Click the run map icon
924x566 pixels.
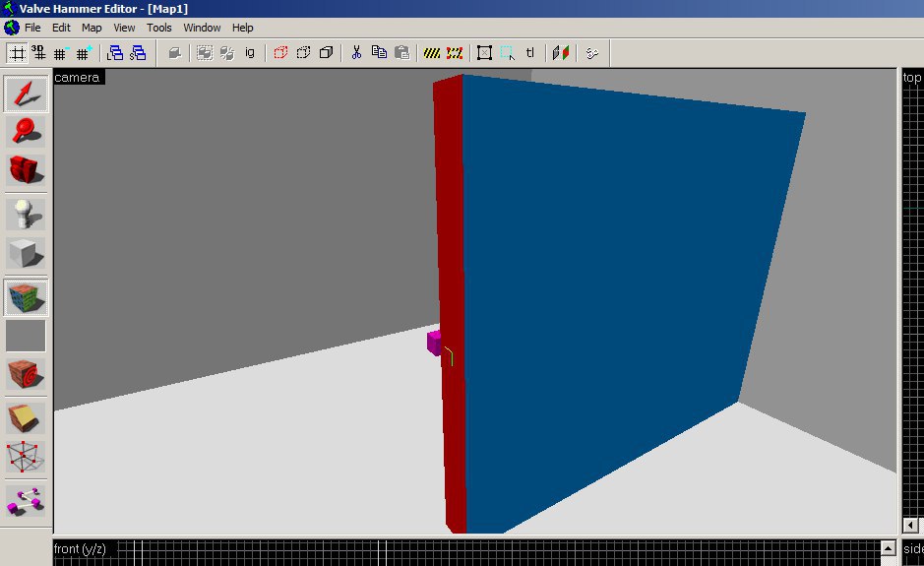pos(592,53)
